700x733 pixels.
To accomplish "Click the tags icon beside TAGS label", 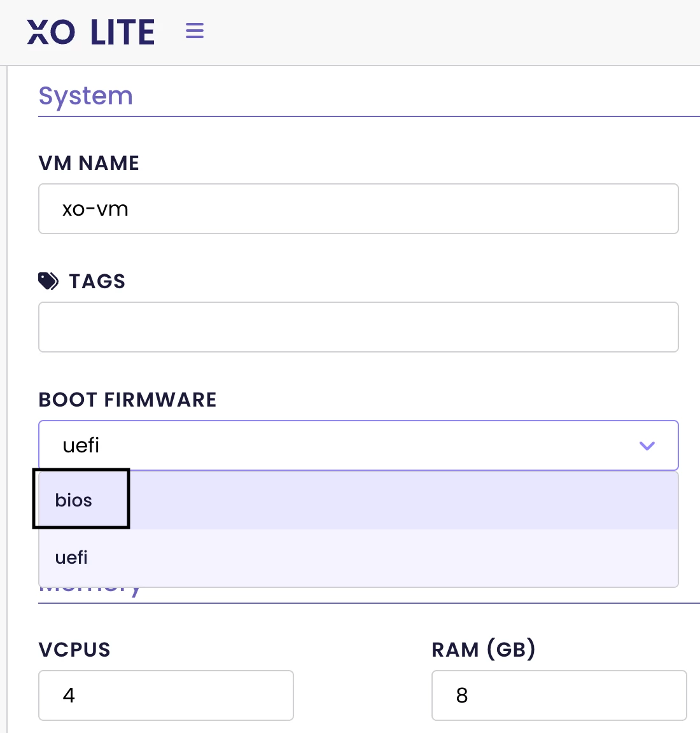I will coord(48,281).
